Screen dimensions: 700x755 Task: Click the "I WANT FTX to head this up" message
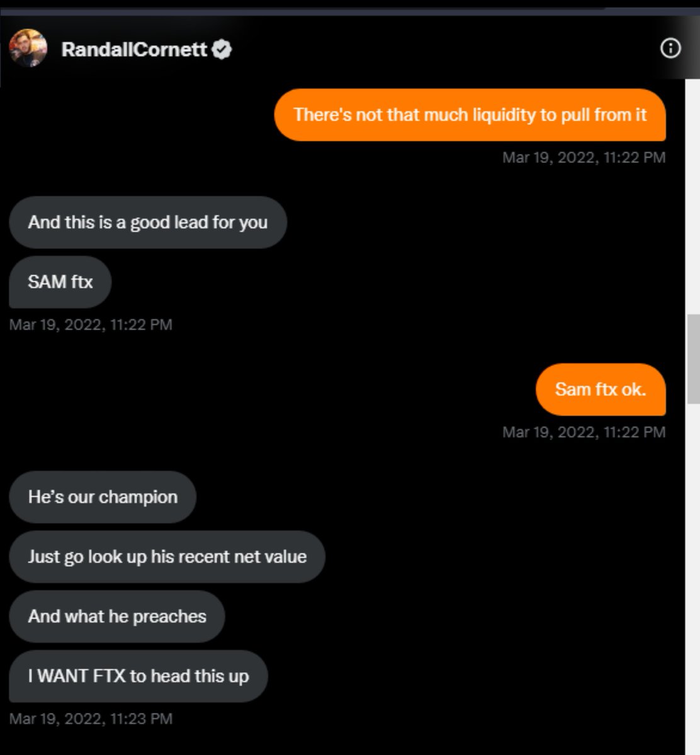(x=138, y=676)
